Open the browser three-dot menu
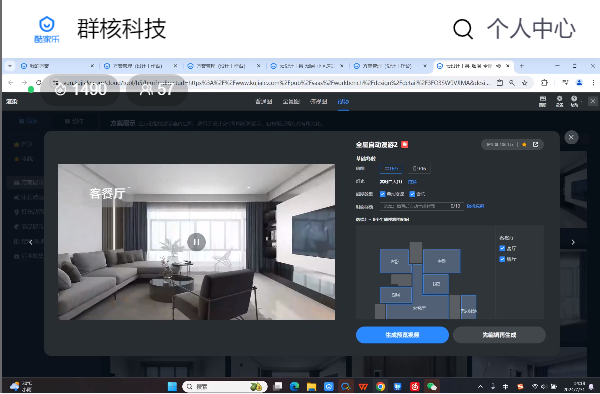Viewport: 600px width, 394px height. click(593, 83)
